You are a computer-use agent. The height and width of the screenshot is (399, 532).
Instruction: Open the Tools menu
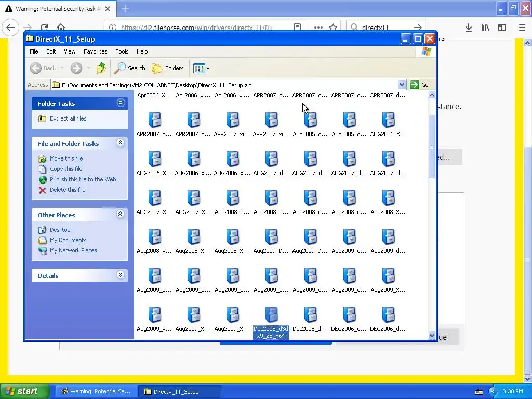pos(122,51)
